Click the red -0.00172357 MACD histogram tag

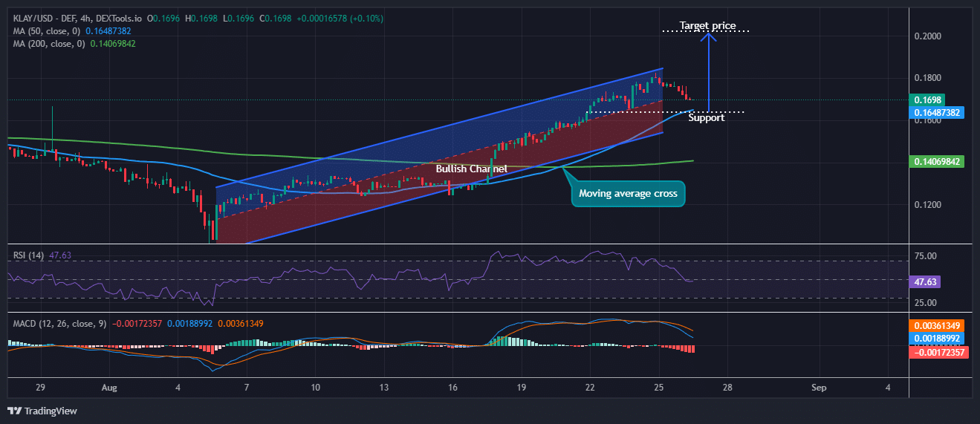938,351
